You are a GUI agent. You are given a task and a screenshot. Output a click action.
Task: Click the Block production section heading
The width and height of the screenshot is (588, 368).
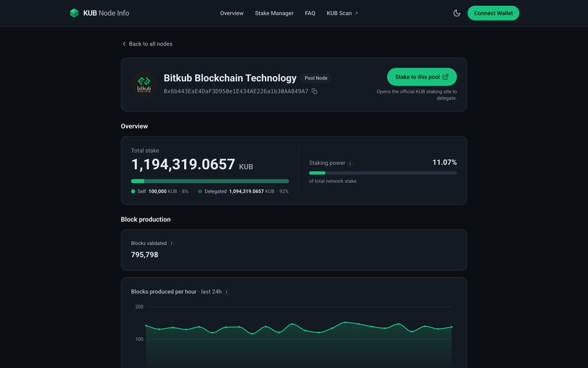146,219
